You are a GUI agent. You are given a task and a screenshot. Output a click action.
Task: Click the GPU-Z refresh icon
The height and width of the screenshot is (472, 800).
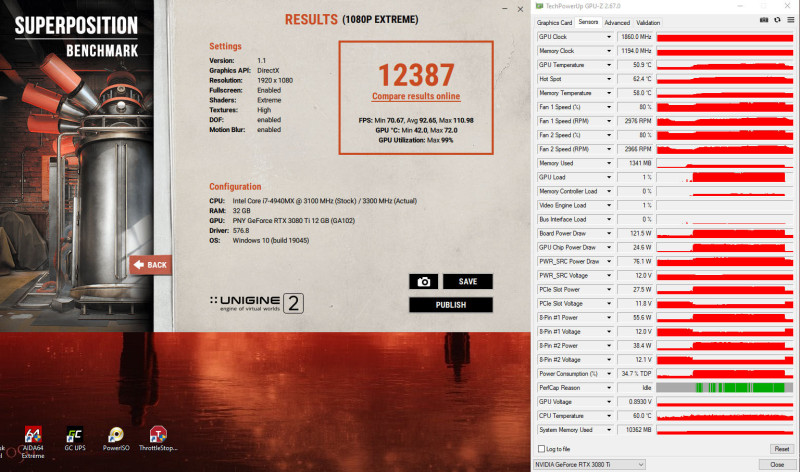(x=777, y=20)
